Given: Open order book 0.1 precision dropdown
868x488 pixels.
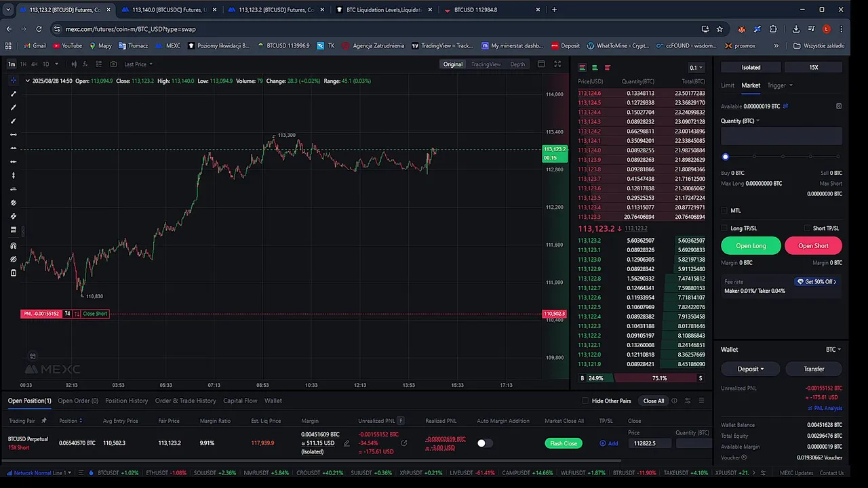Looking at the screenshot, I should coord(696,68).
